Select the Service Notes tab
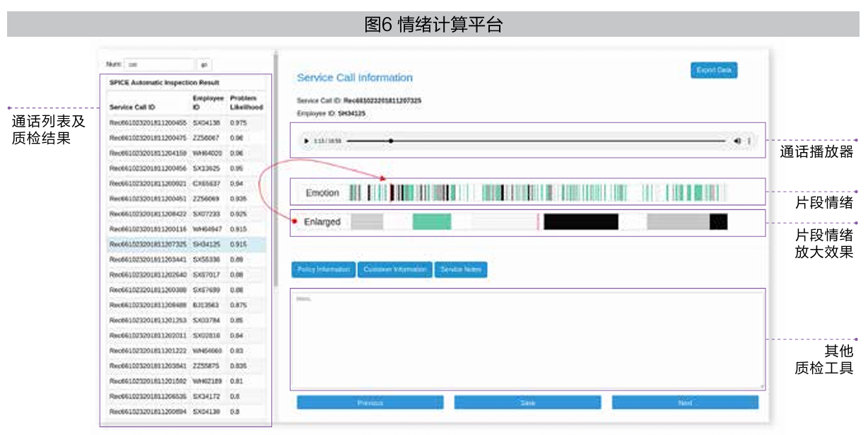Image resolution: width=868 pixels, height=435 pixels. pos(460,269)
